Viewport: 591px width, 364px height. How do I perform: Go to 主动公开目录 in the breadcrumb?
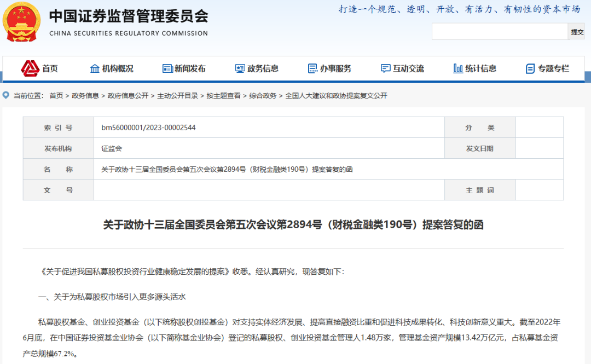(x=177, y=96)
